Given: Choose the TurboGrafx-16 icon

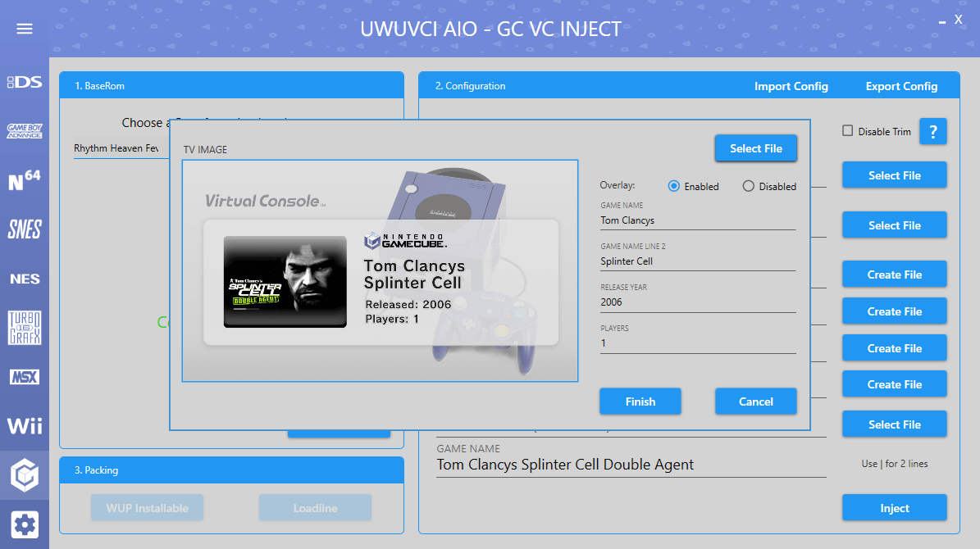Looking at the screenshot, I should click(x=25, y=328).
